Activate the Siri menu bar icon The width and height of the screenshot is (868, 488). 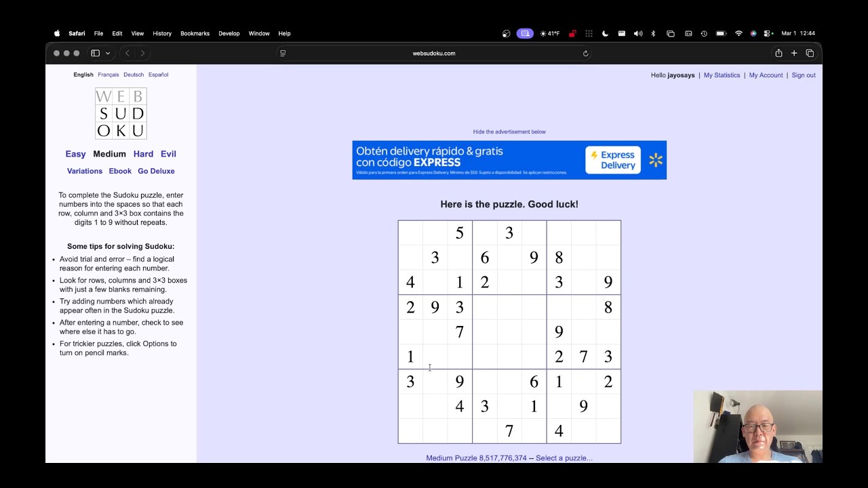pos(753,33)
